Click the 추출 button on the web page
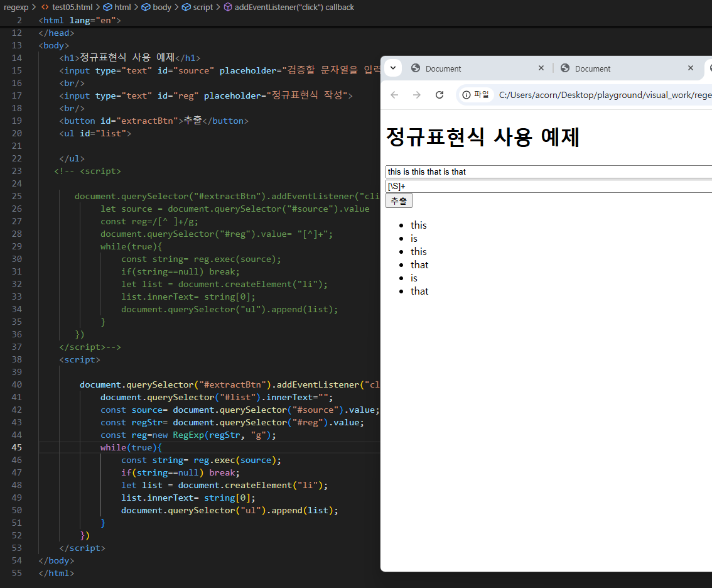Viewport: 712px width, 588px height. tap(399, 201)
